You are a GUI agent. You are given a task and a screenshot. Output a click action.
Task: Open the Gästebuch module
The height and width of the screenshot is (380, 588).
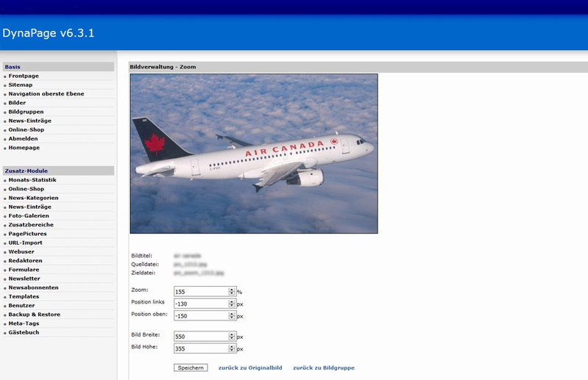[x=24, y=332]
